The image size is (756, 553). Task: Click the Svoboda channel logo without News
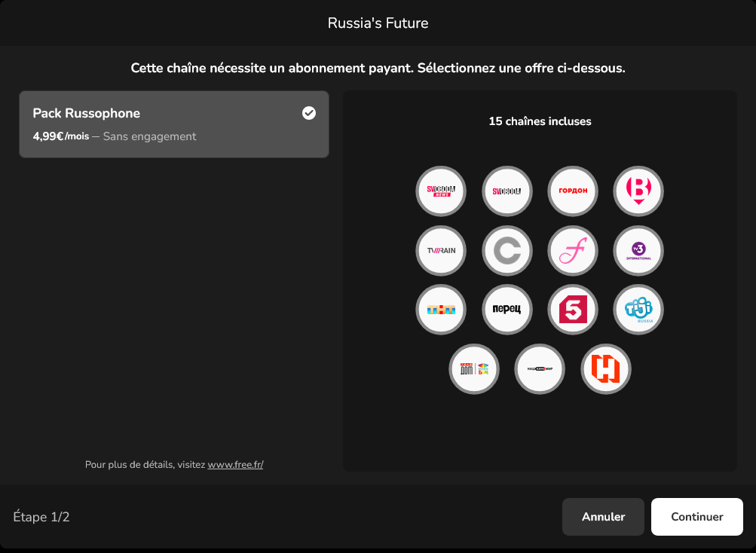507,191
